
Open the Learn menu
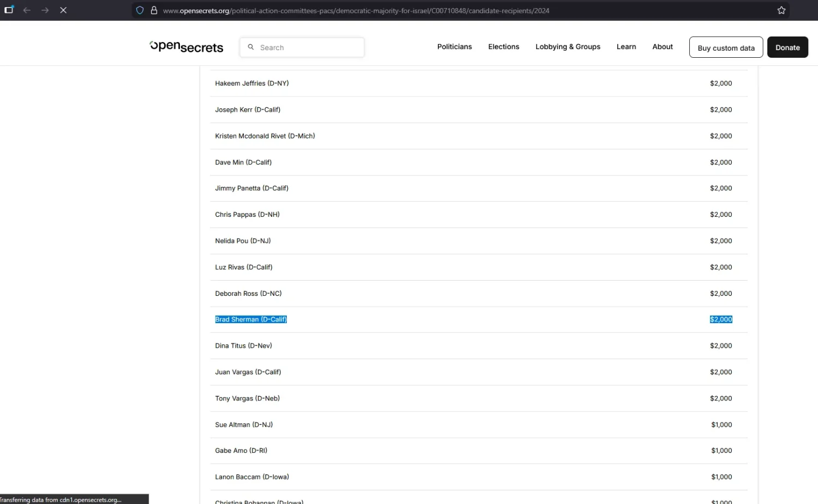point(626,47)
